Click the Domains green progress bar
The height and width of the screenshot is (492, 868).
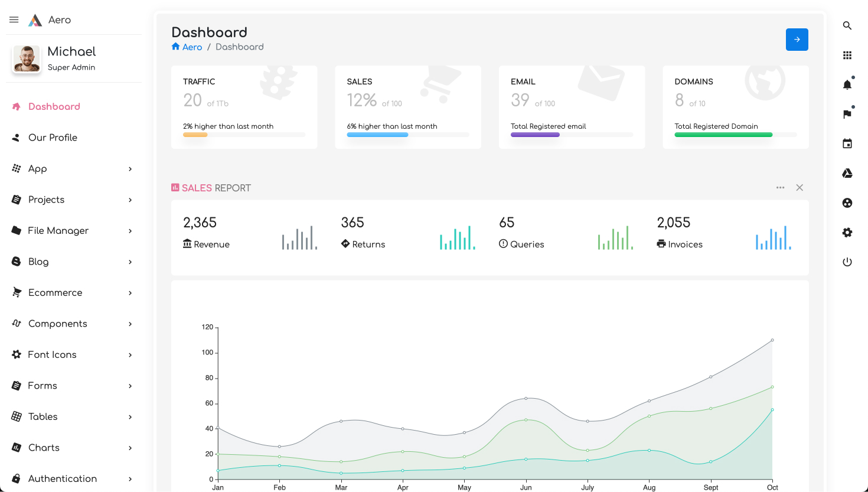click(x=723, y=135)
